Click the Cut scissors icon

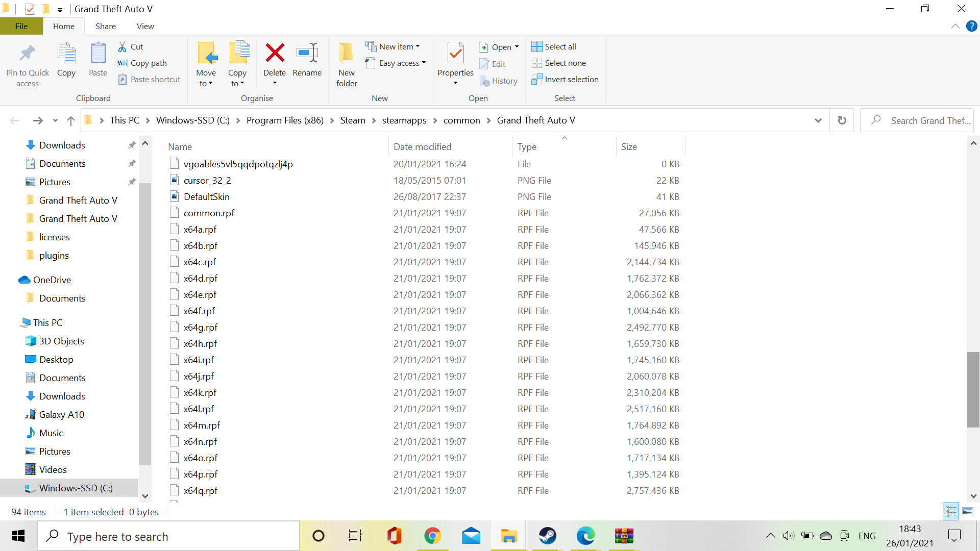pyautogui.click(x=122, y=47)
